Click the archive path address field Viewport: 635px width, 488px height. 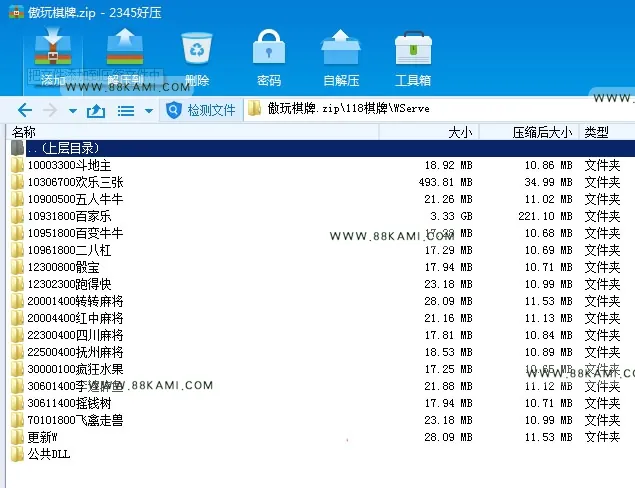pos(439,109)
